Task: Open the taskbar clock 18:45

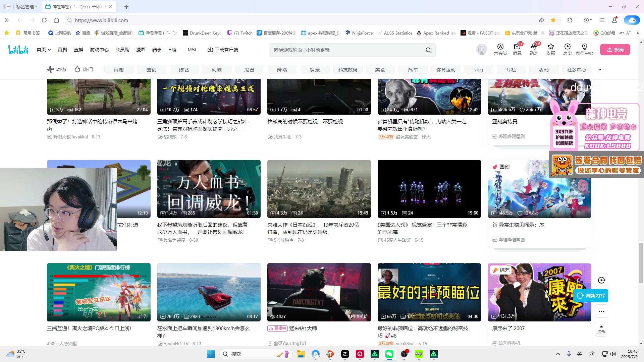Action: point(629,354)
